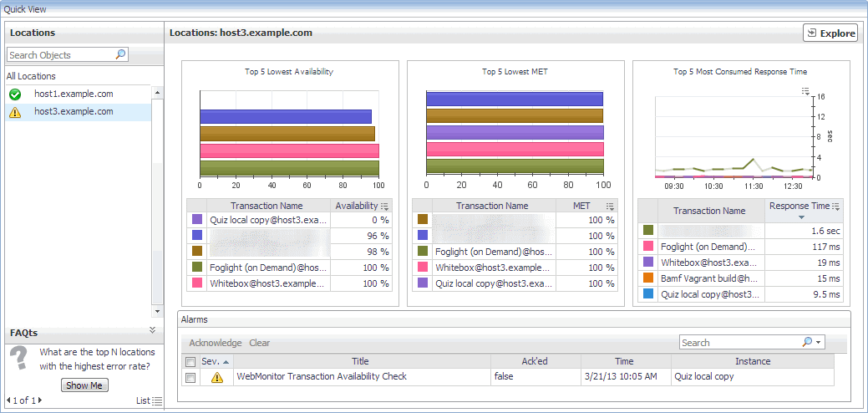The image size is (868, 413).
Task: Click the search magnifier in Search Objects
Action: [x=120, y=54]
